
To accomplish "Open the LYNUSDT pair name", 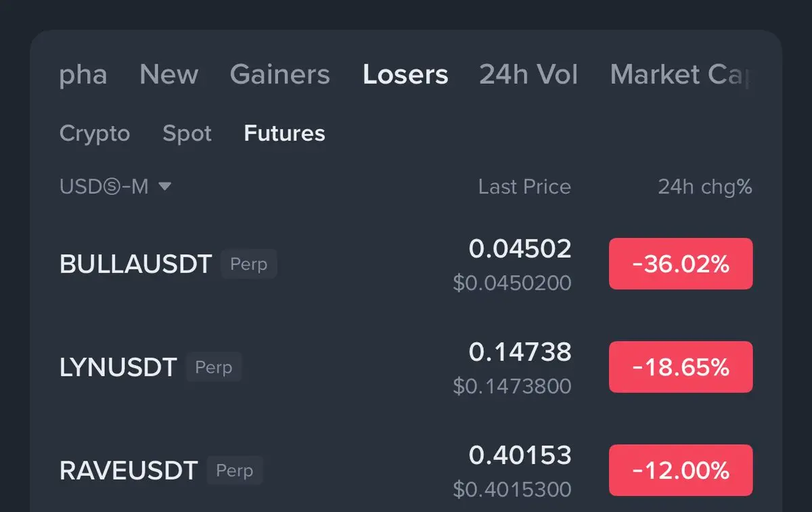I will click(118, 367).
